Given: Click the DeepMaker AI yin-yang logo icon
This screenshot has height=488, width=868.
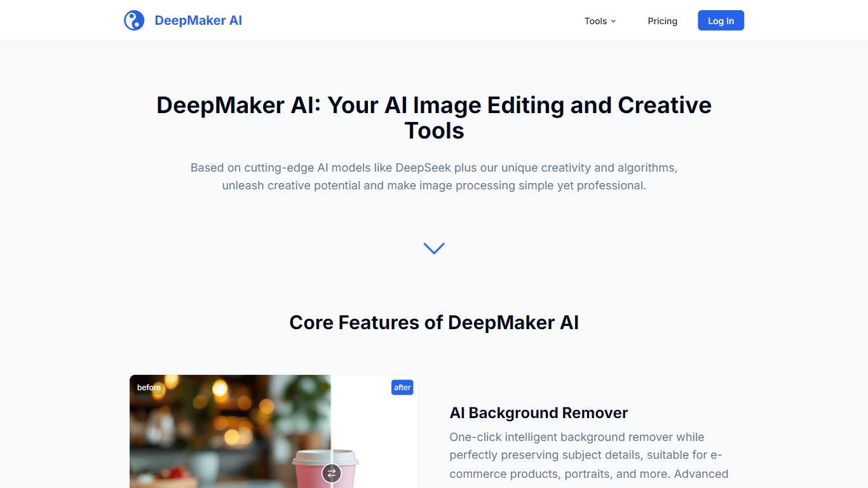Looking at the screenshot, I should tap(134, 20).
